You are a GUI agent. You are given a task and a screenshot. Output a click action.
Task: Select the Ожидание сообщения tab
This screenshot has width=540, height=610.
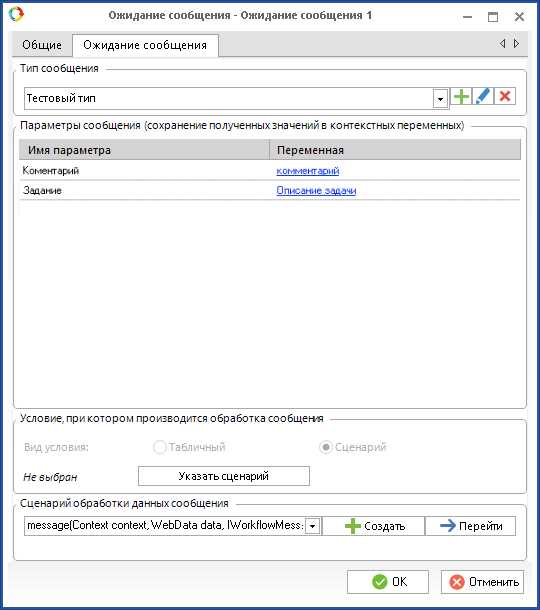tap(145, 45)
